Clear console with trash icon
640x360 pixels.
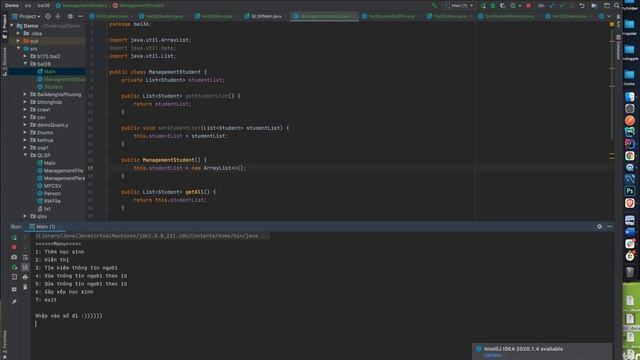click(25, 287)
